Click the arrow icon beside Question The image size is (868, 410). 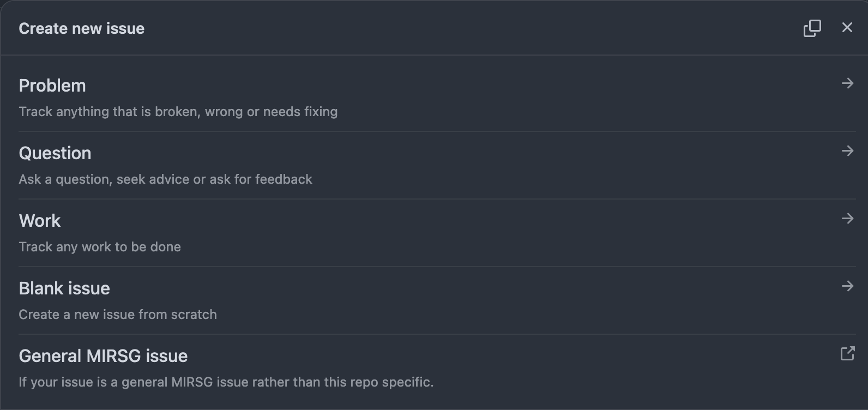pos(847,151)
